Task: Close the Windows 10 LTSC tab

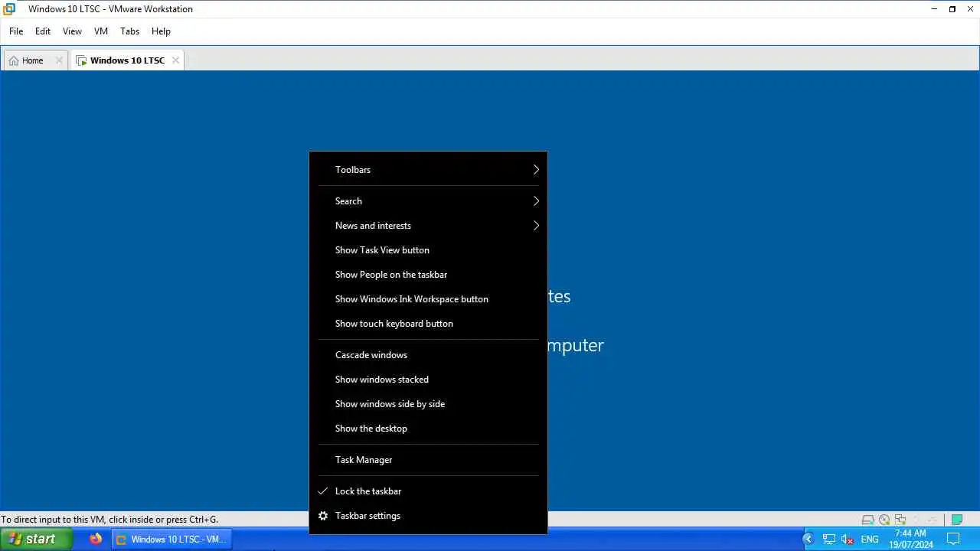Action: click(x=175, y=60)
